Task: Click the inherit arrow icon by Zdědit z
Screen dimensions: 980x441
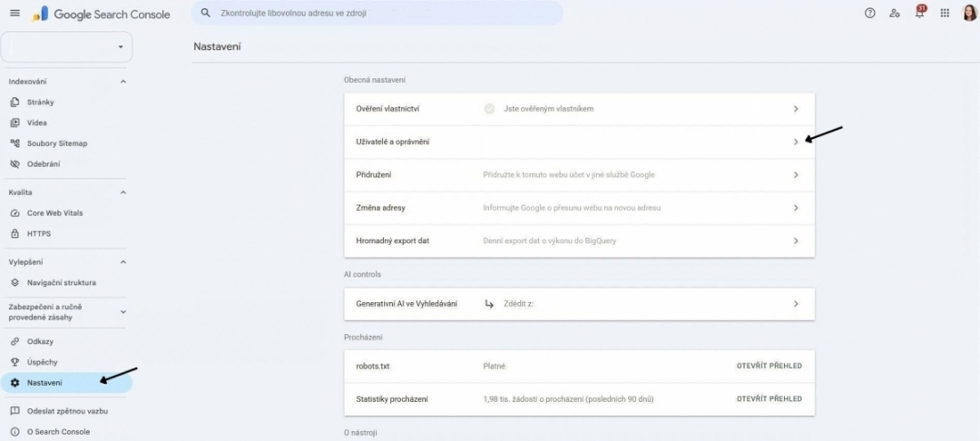Action: pos(489,304)
